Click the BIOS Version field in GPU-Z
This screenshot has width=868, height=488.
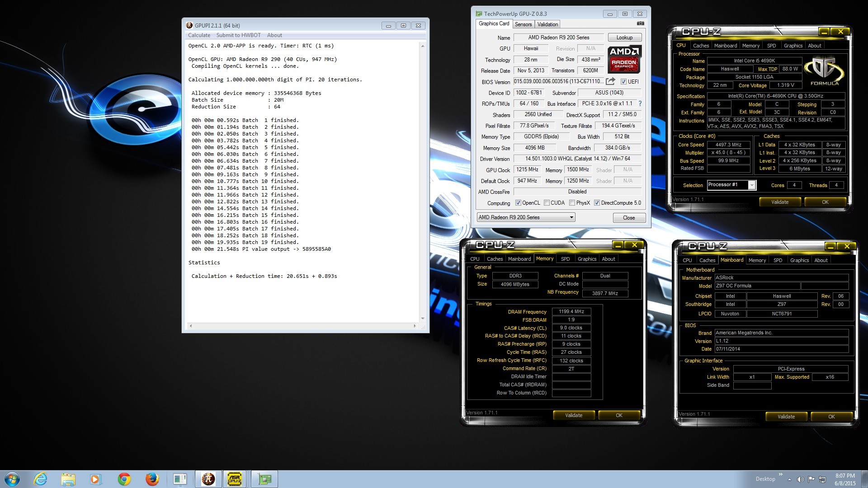pyautogui.click(x=558, y=81)
